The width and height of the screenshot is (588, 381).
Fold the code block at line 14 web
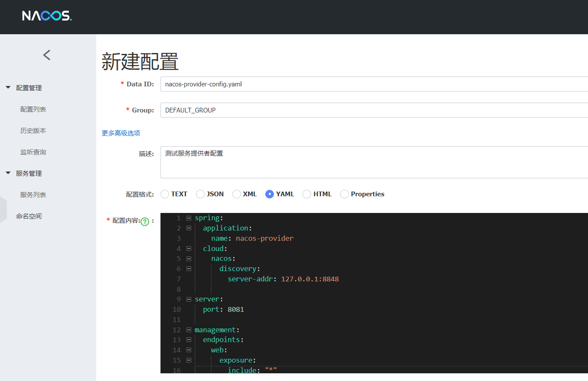click(x=189, y=350)
